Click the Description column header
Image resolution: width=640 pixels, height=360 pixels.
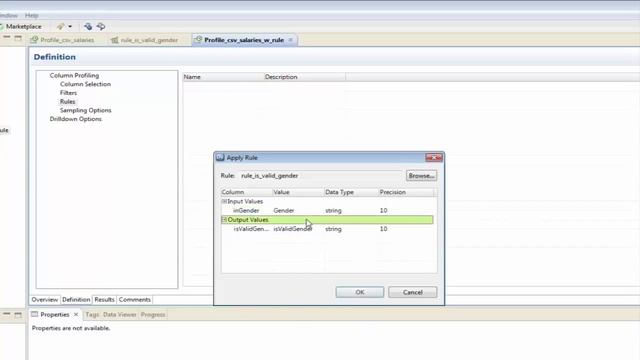tap(304, 77)
